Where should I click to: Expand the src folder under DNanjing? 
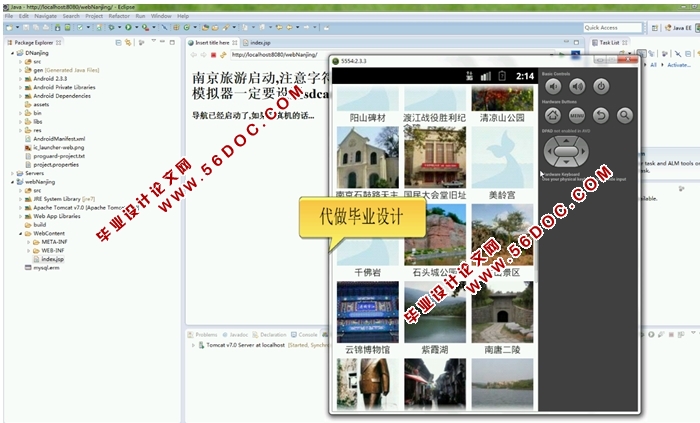pos(21,61)
